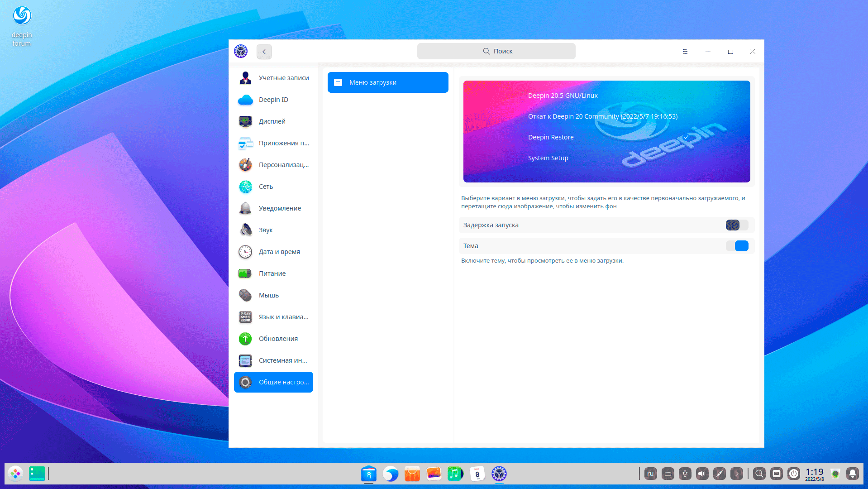Go to Дата и время settings
Screen dimensions: 868x489
tap(273, 252)
